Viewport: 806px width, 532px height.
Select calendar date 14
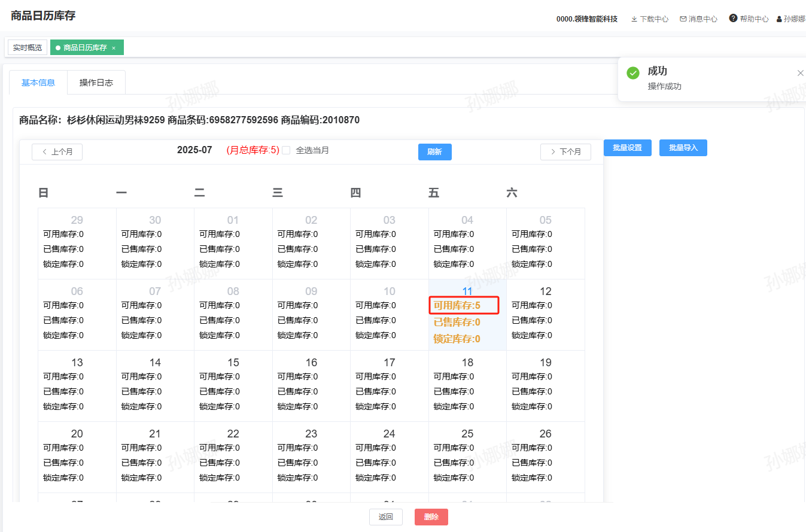(x=155, y=363)
